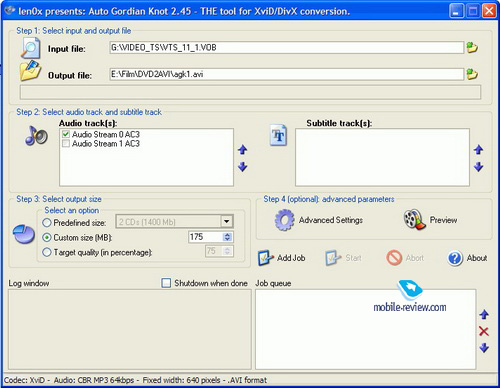500x388 pixels.
Task: Click the pie chart output size icon
Action: click(x=24, y=234)
